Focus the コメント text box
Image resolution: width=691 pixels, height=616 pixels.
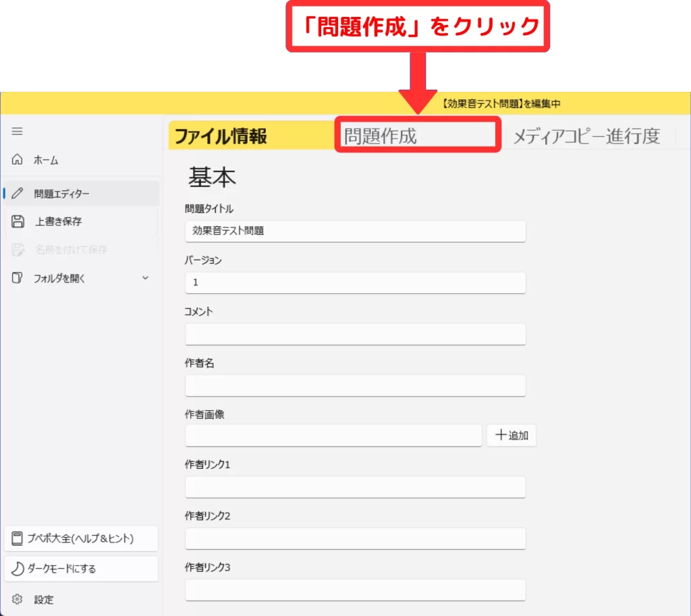pyautogui.click(x=355, y=334)
